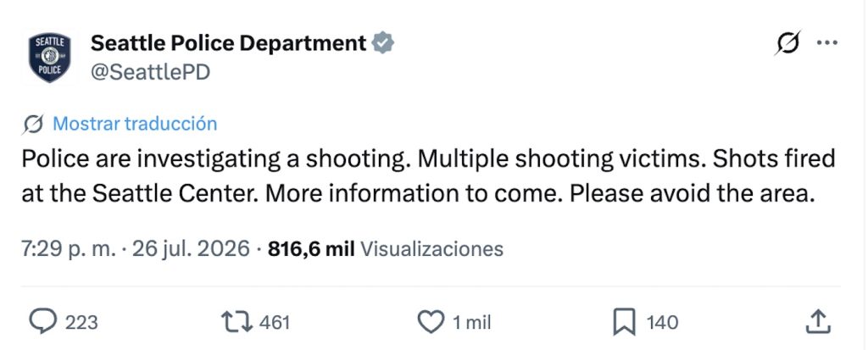Open the 7:29 p. m. timestamp
This screenshot has height=350, width=868.
[x=70, y=249]
